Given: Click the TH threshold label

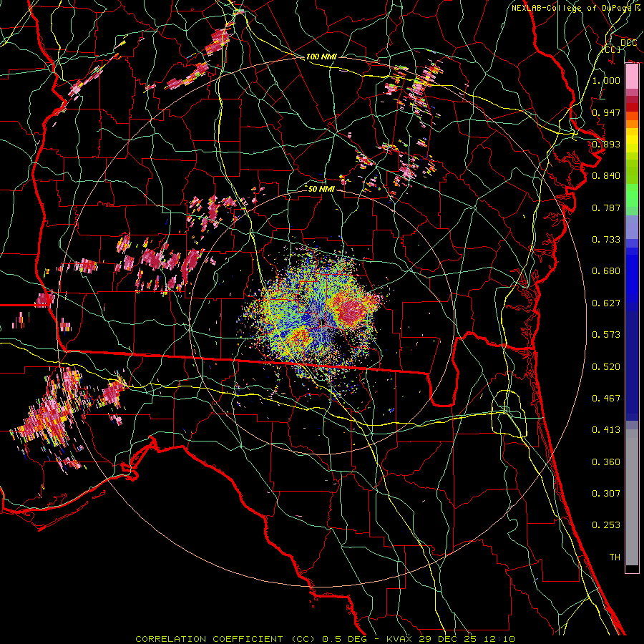Looking at the screenshot, I should 615,557.
